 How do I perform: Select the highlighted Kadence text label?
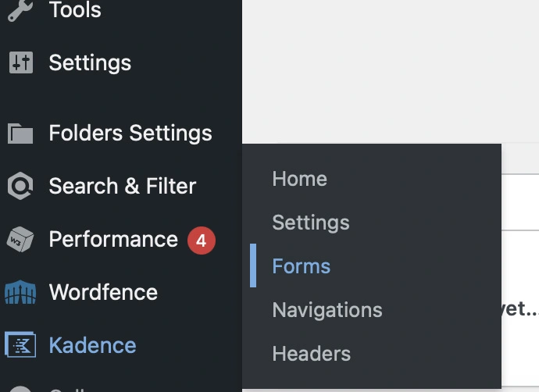[x=92, y=345]
